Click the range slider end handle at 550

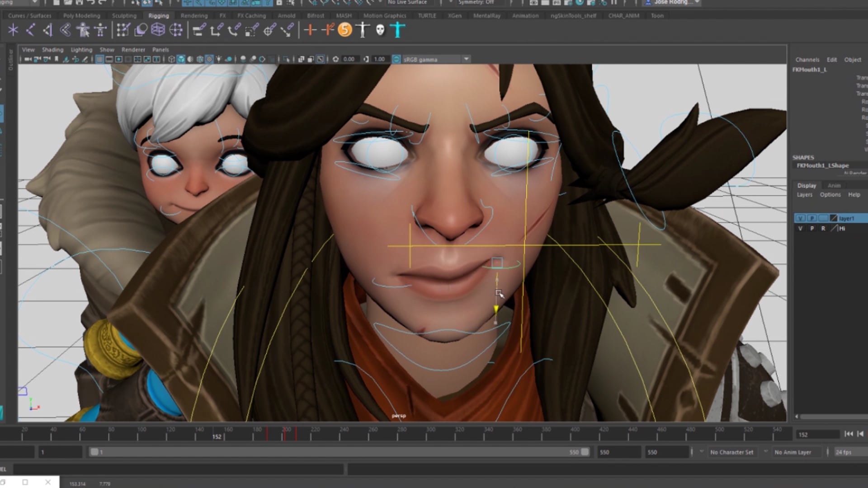click(x=585, y=452)
